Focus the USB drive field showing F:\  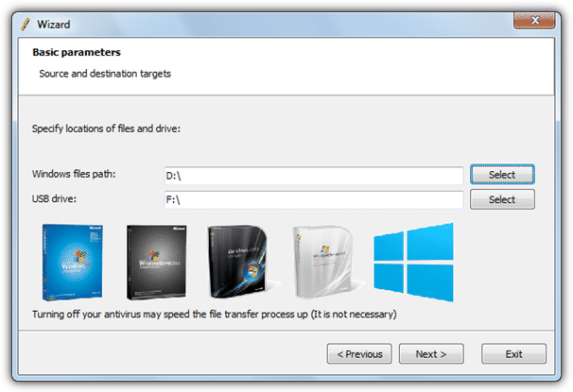pos(312,200)
